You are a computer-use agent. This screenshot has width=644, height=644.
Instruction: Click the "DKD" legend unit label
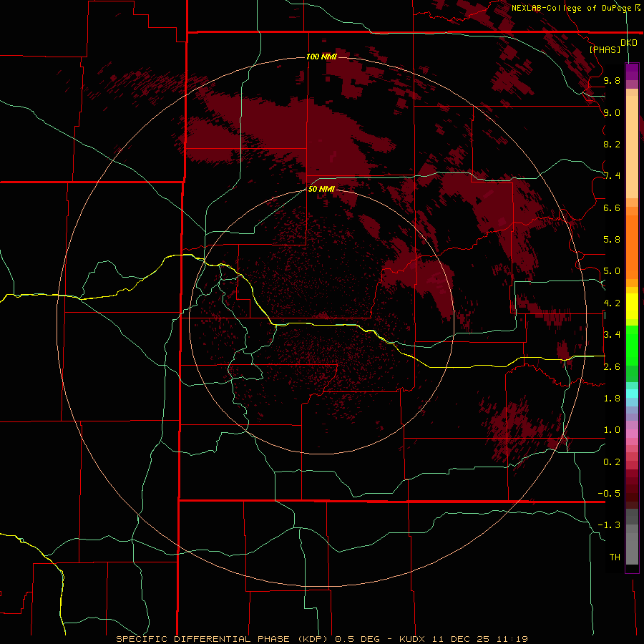[629, 42]
